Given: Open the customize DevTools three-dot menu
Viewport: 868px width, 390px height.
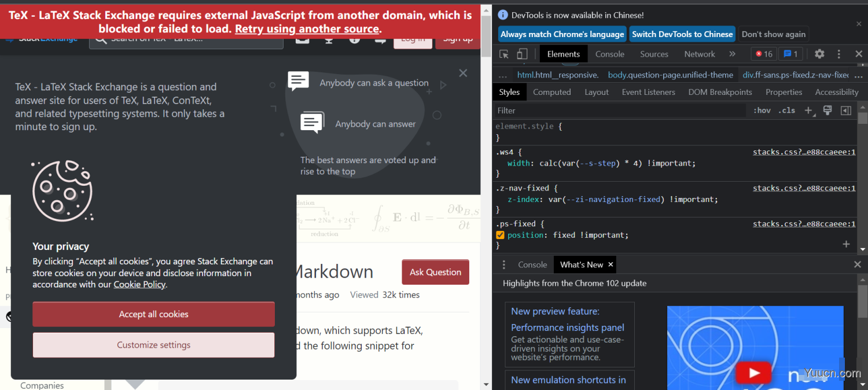Looking at the screenshot, I should (839, 54).
